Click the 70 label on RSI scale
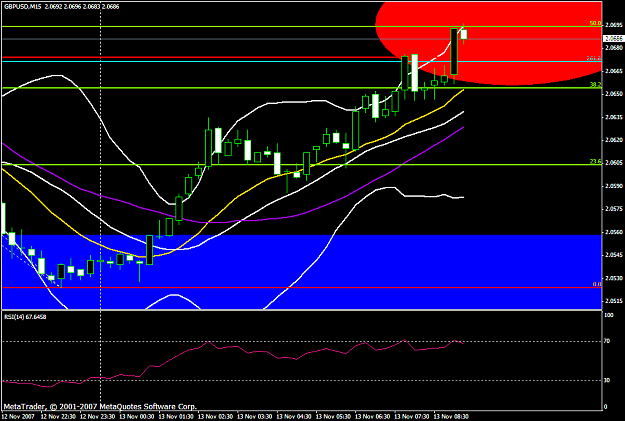625x421 pixels. pos(607,341)
